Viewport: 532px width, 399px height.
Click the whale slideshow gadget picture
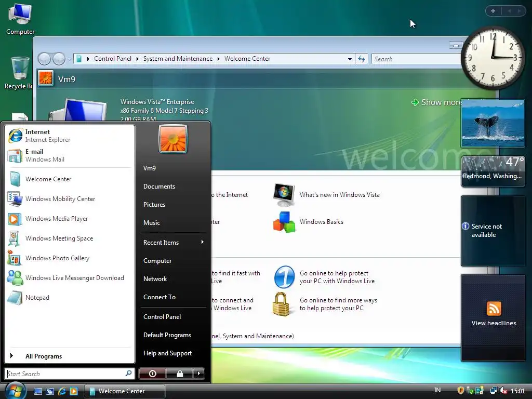[x=493, y=123]
